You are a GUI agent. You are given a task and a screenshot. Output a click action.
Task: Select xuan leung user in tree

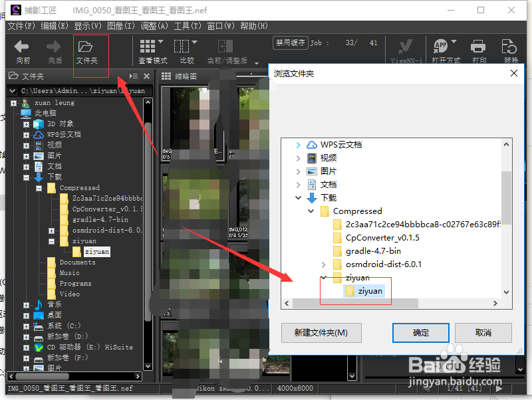tap(55, 102)
